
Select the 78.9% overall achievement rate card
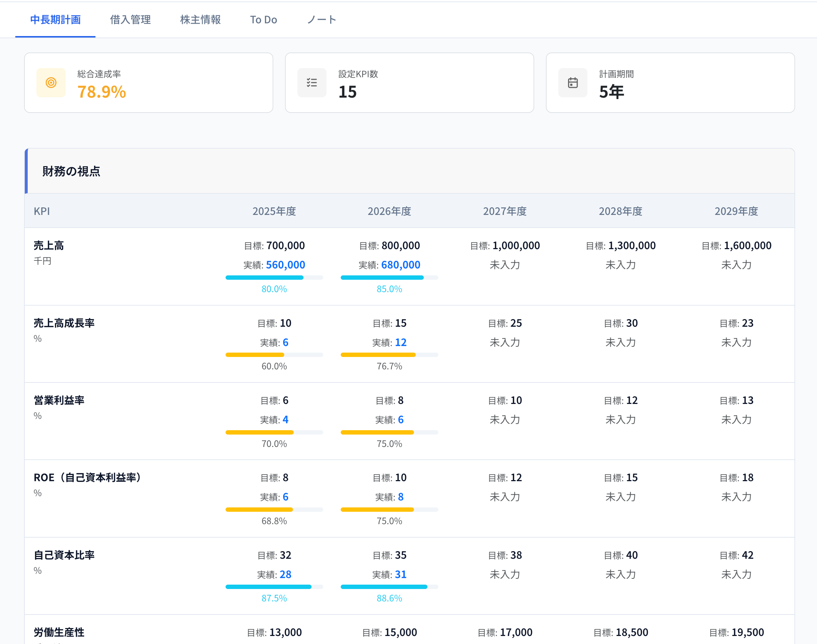pyautogui.click(x=148, y=83)
